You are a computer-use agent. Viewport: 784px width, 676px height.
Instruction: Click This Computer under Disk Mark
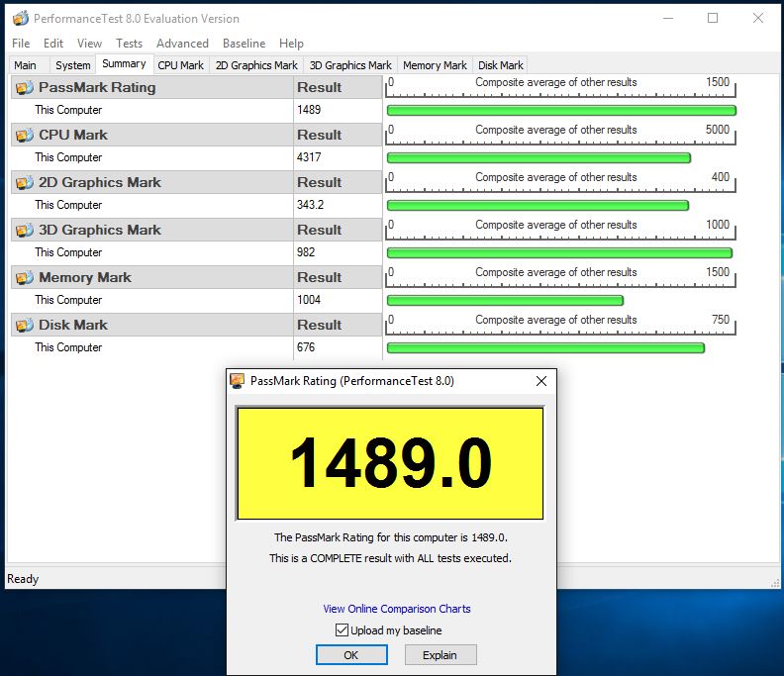[x=68, y=347]
